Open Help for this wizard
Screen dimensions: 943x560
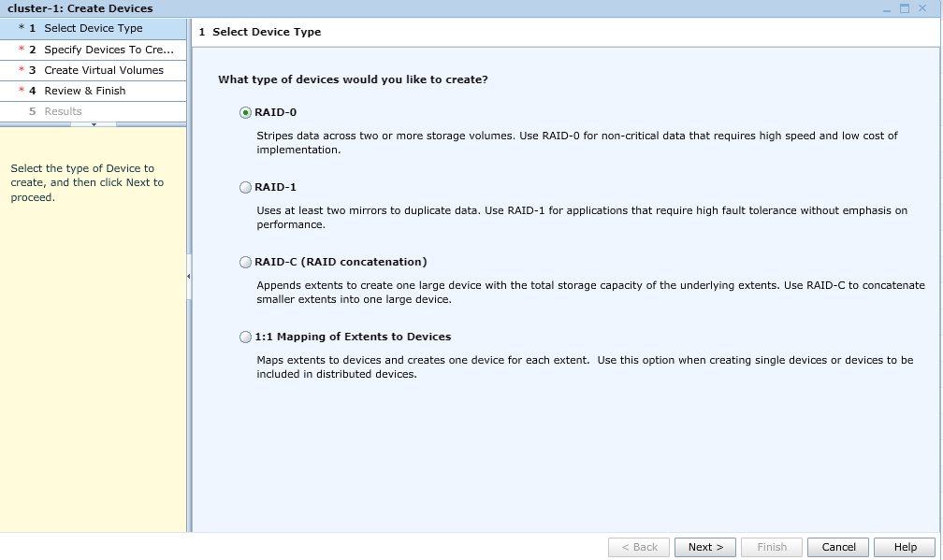[x=905, y=547]
